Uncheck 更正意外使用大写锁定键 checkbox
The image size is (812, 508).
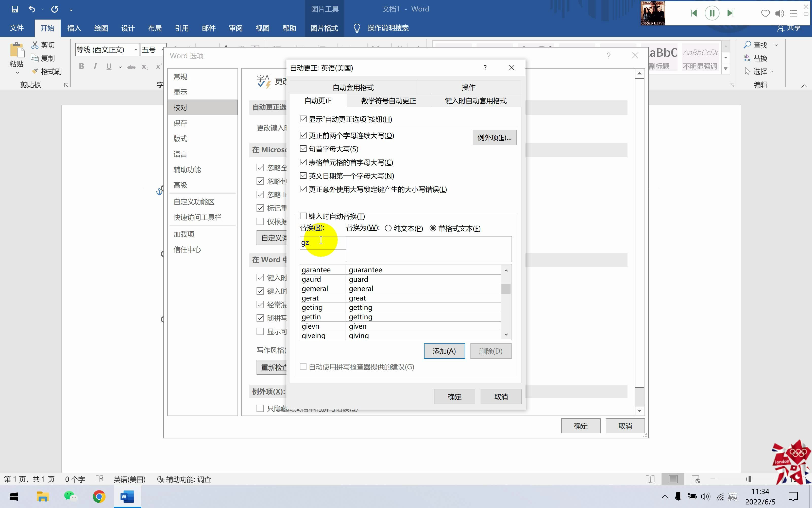[303, 189]
